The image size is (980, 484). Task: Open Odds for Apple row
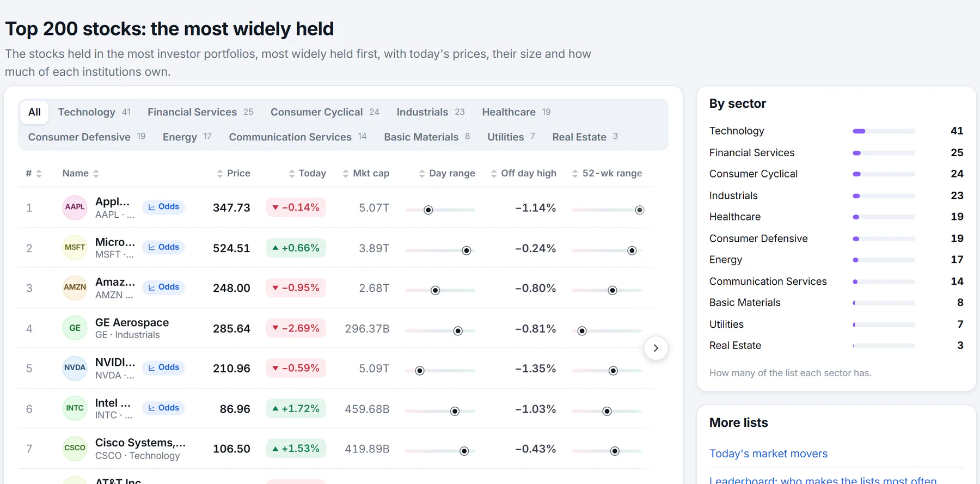163,207
